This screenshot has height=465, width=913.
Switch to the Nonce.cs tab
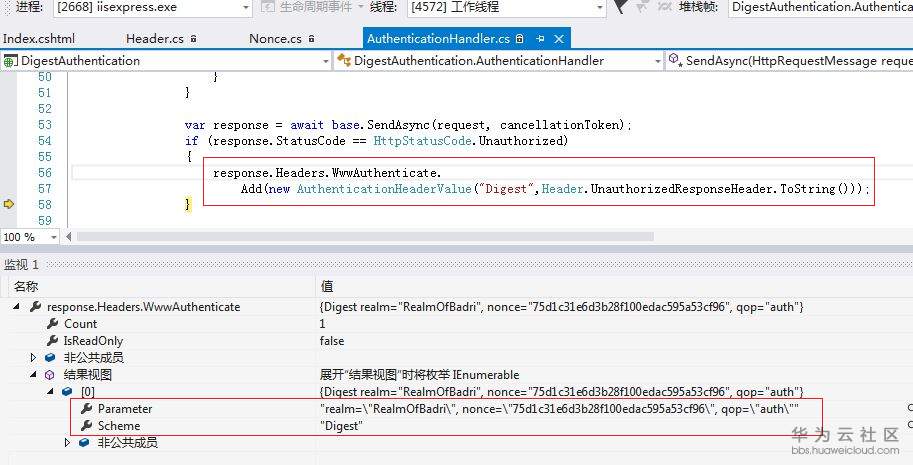point(275,39)
